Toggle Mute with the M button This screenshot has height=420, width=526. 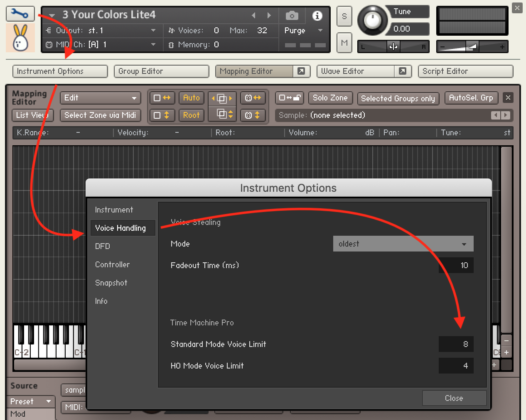click(344, 43)
